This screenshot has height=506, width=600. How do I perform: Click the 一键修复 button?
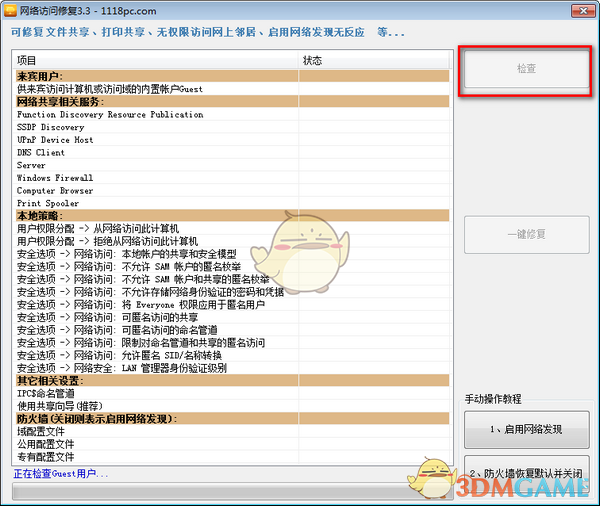coord(527,234)
